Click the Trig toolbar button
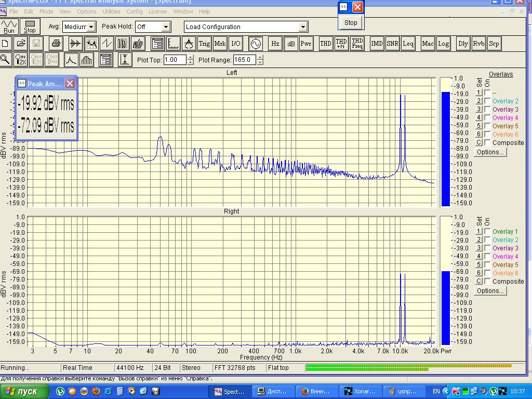 (x=204, y=44)
